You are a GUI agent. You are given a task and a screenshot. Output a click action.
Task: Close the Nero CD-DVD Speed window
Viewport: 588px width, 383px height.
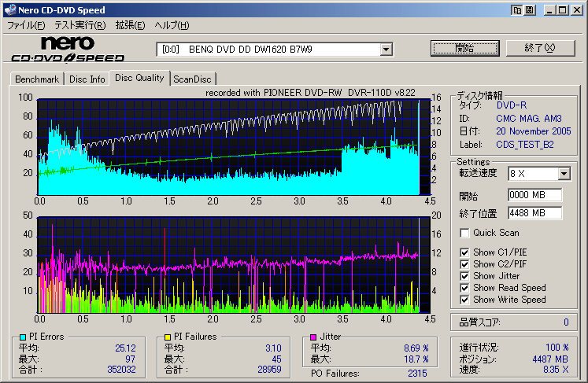(576, 10)
